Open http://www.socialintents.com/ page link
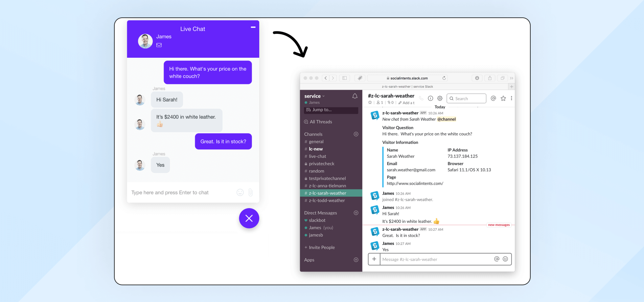 [415, 183]
